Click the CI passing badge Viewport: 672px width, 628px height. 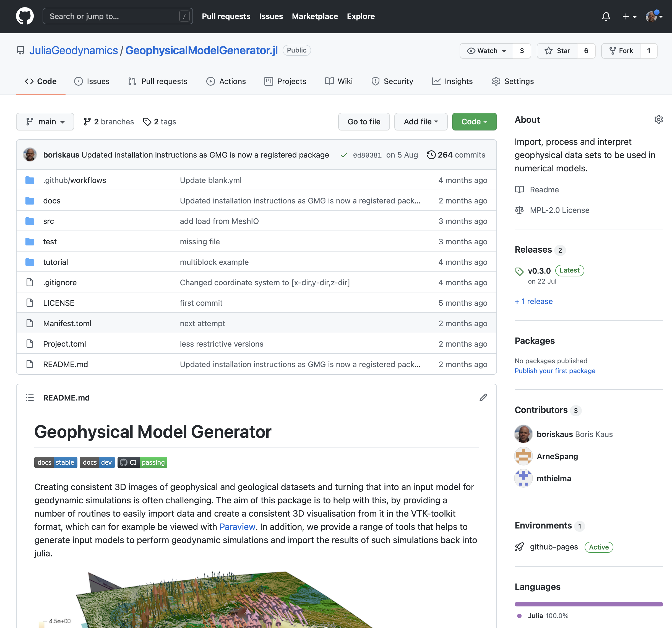142,462
